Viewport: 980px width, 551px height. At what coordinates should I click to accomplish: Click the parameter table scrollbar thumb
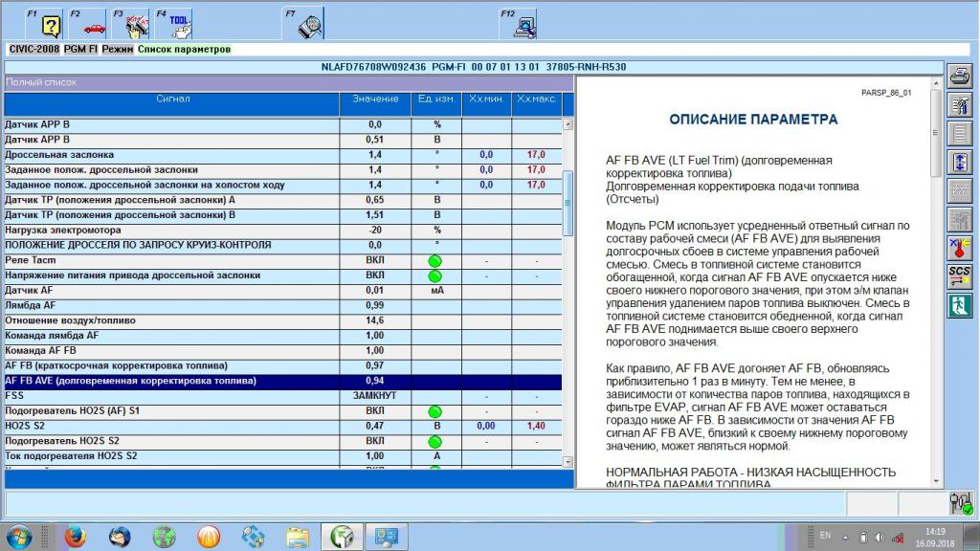pos(568,203)
